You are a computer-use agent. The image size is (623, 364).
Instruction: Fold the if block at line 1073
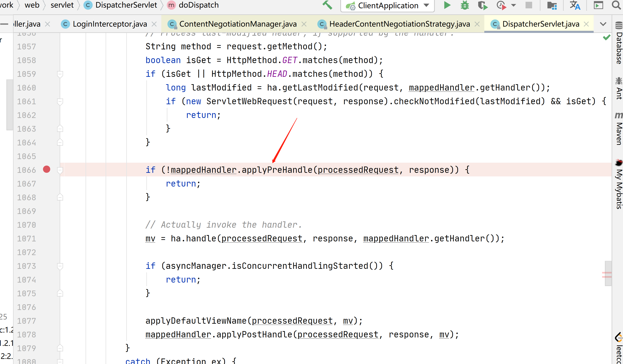coord(60,266)
